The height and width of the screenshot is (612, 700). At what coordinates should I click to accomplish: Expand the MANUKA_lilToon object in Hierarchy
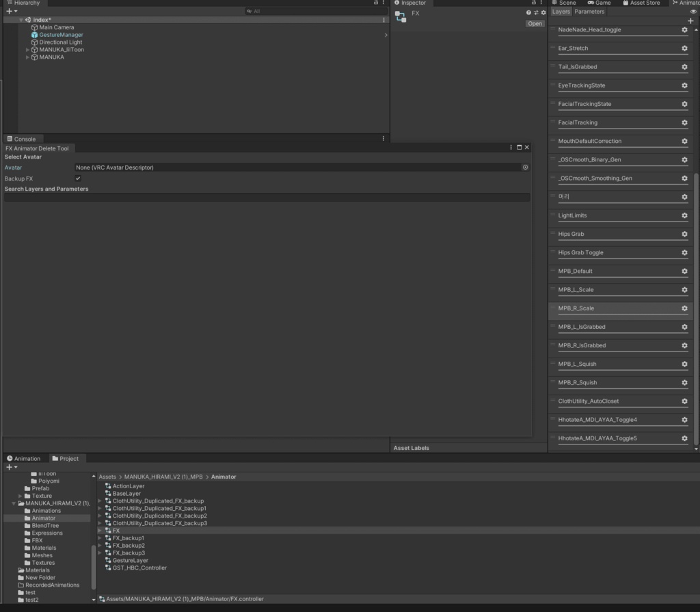pos(27,49)
